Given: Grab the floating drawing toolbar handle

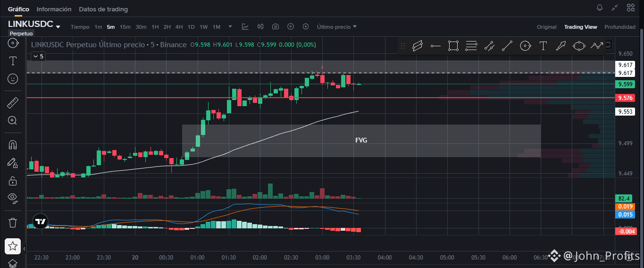Looking at the screenshot, I should (x=402, y=46).
